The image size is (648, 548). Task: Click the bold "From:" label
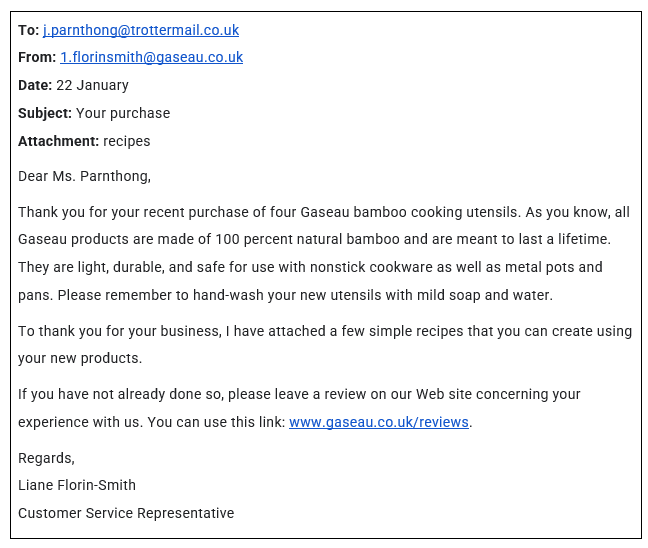click(x=37, y=57)
